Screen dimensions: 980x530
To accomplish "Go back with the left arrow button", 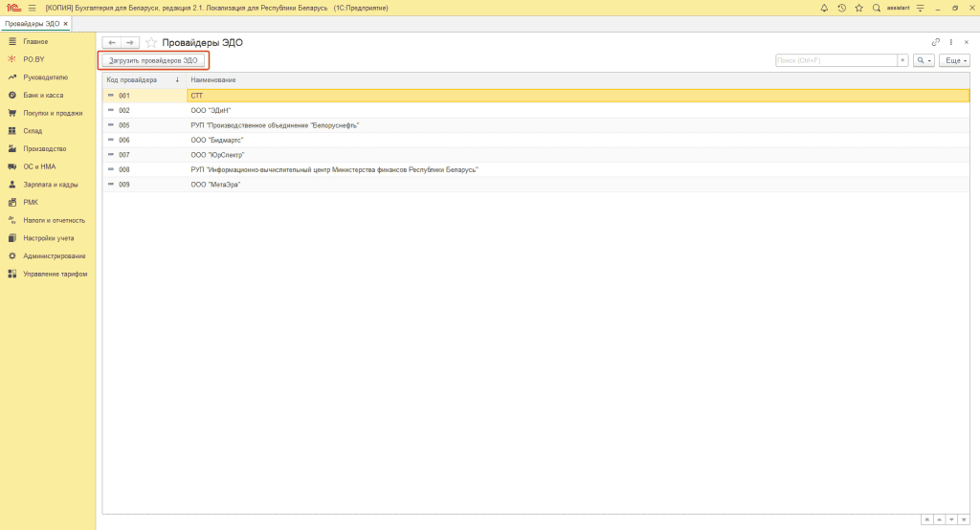I will coord(112,43).
